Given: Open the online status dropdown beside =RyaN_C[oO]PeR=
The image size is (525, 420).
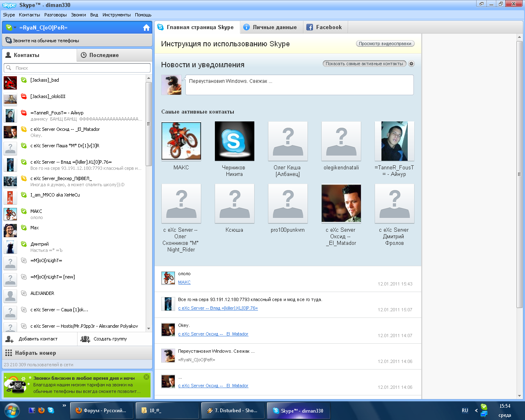Looking at the screenshot, I should (x=11, y=27).
